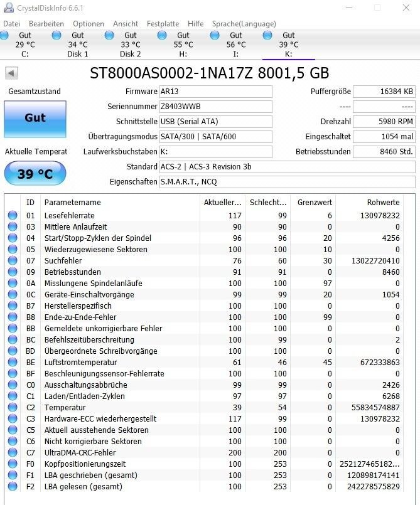Select the 'Suchfehler' parameter name
Image resolution: width=420 pixels, height=505 pixels.
click(x=63, y=260)
